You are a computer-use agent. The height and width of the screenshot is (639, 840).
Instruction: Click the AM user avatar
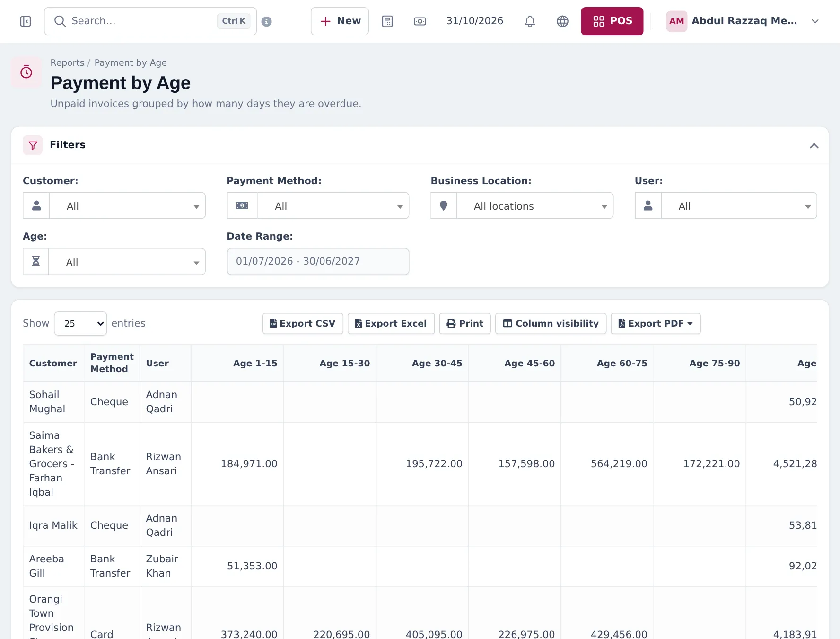click(676, 21)
